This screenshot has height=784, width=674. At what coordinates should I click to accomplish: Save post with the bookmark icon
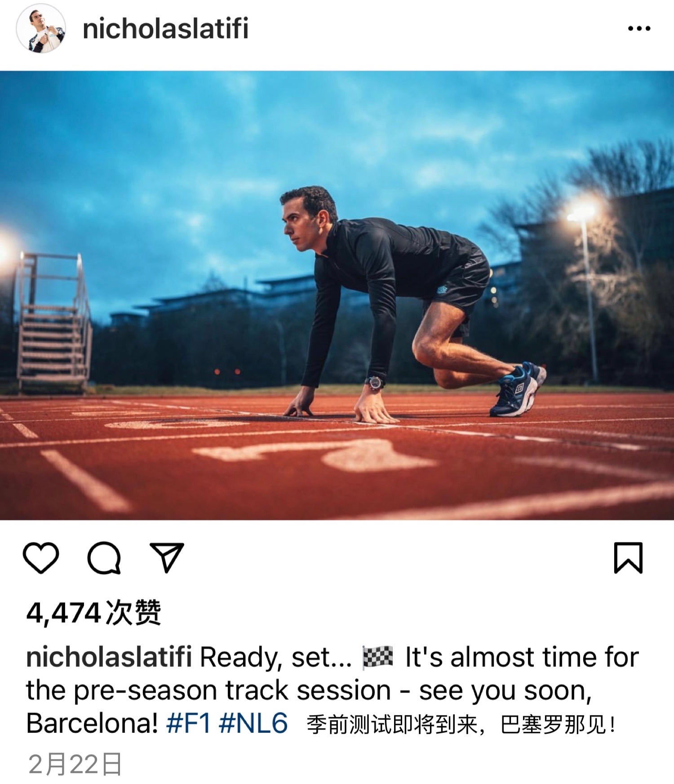[628, 557]
